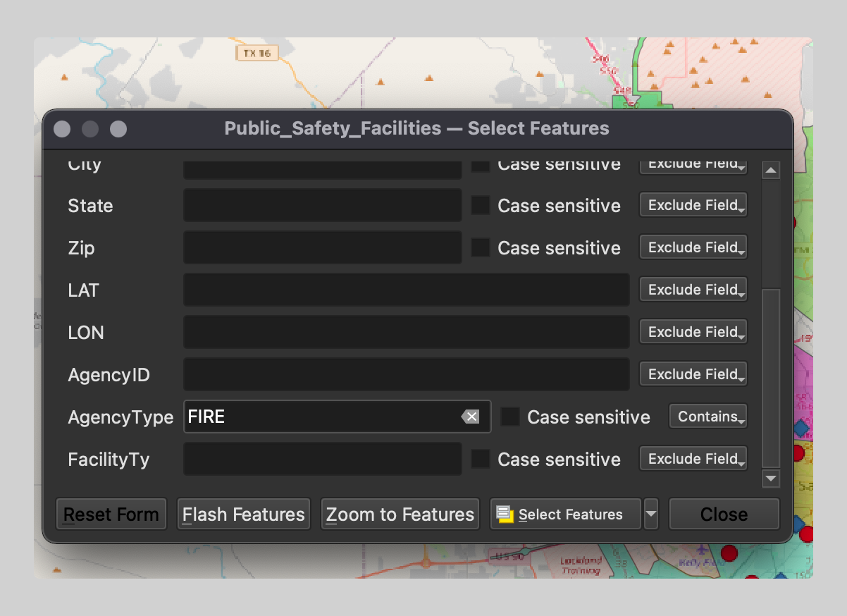
Task: Clear the AgencyType field using the X icon
Action: coord(471,417)
